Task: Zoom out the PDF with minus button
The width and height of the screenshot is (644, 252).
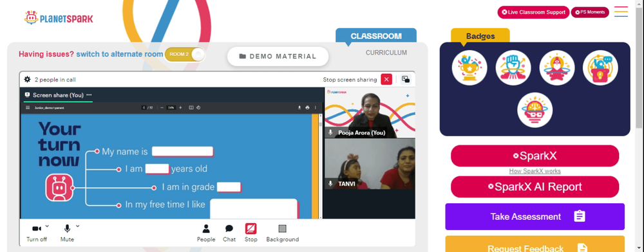Action: [162, 108]
